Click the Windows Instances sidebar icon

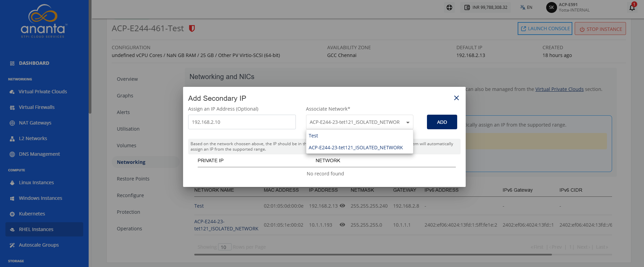click(x=12, y=198)
